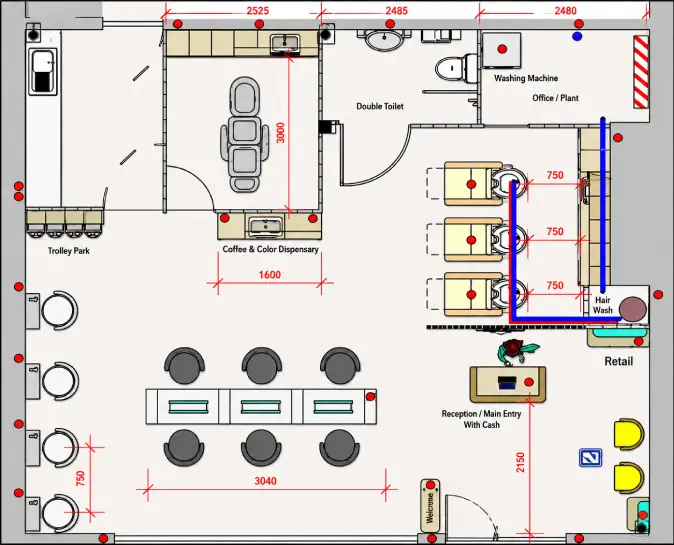
Task: Click the toilet symbol in Double Toilet room
Action: click(x=456, y=69)
